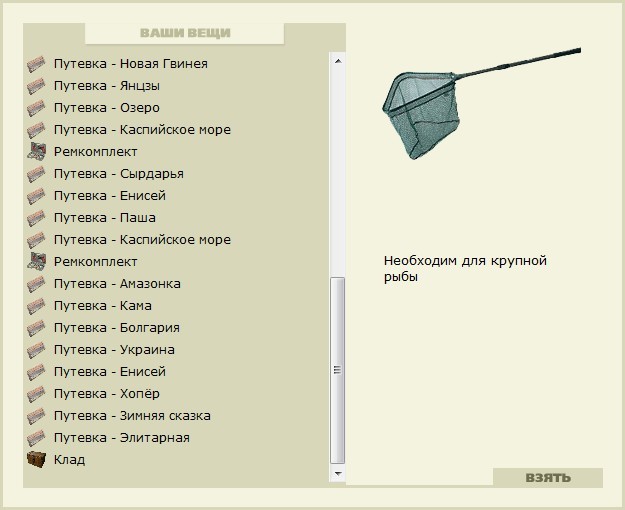The width and height of the screenshot is (625, 510).
Task: Click the ticket icon beside Путевка - Сырдарья
Action: (36, 174)
